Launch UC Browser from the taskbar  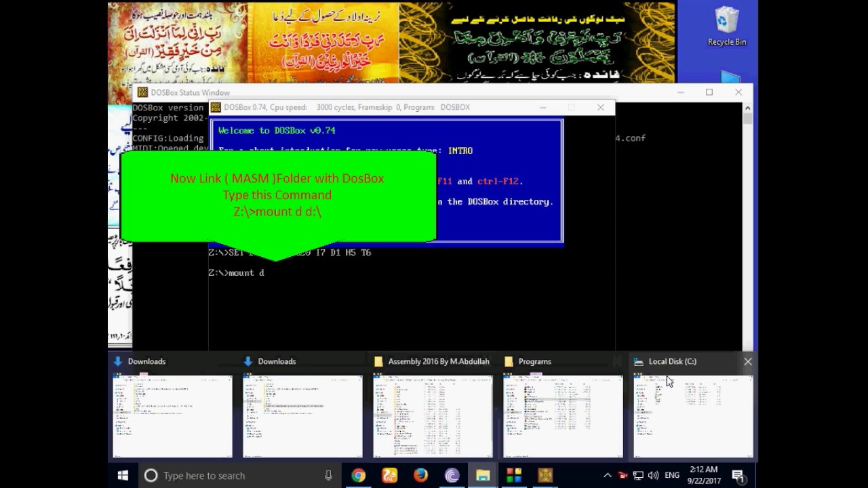[x=389, y=476]
